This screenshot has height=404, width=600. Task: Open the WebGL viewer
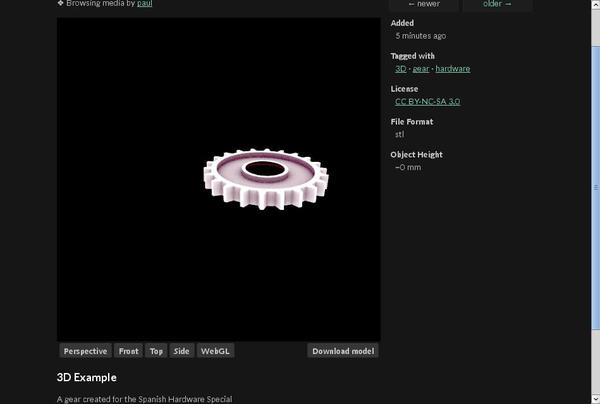[215, 351]
